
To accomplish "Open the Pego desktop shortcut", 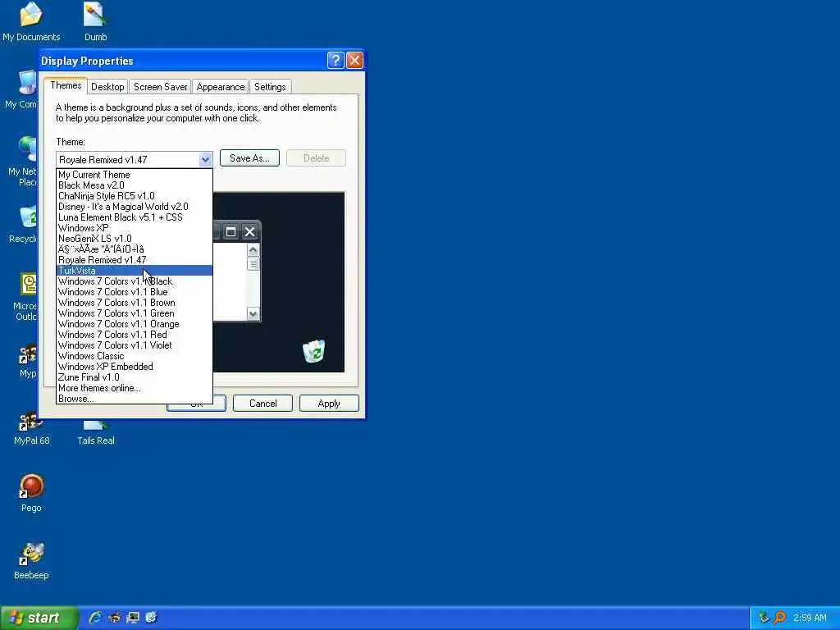I will (31, 493).
